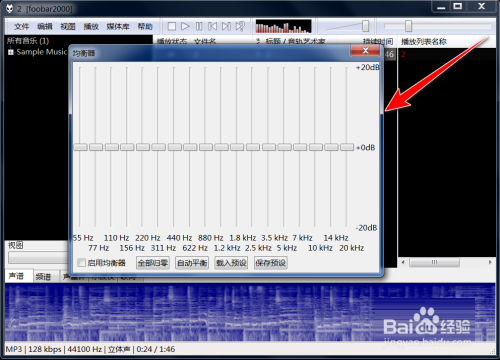Click the 全部归零 button
The height and width of the screenshot is (360, 500).
[x=153, y=263]
